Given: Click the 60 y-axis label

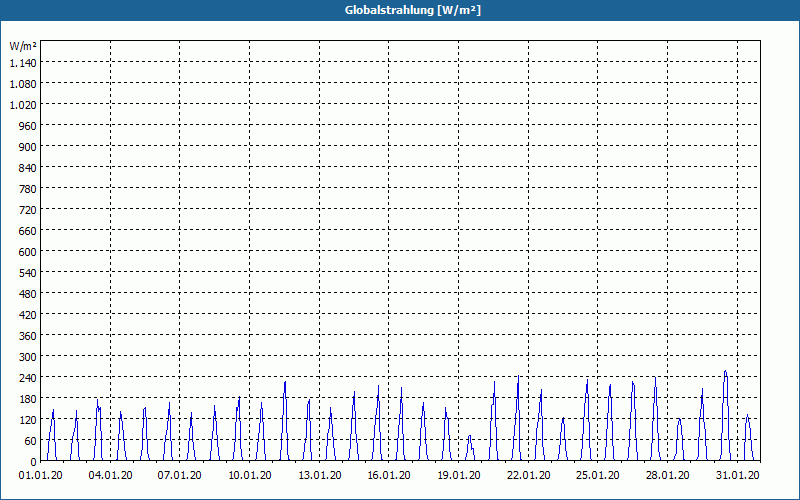Looking at the screenshot, I should (31, 441).
